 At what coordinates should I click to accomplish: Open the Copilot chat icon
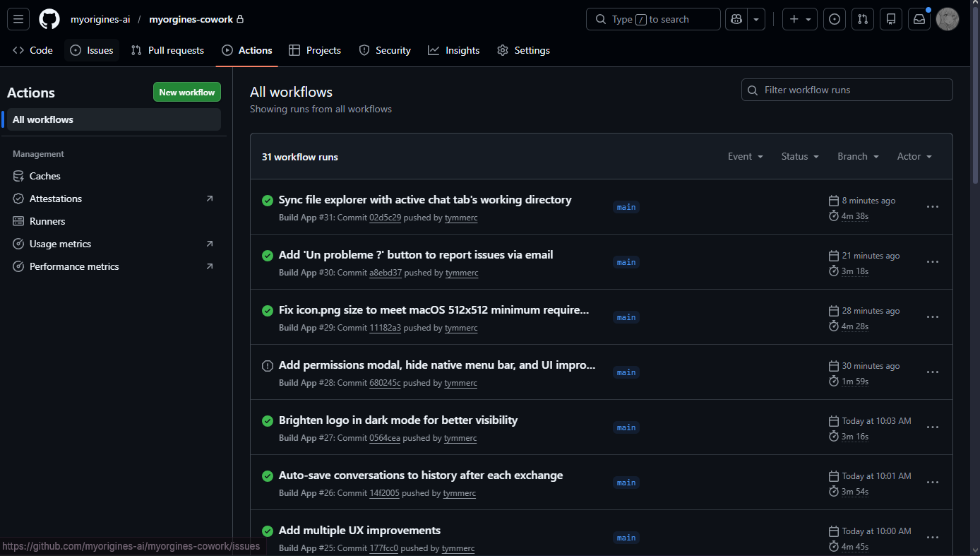pos(736,19)
